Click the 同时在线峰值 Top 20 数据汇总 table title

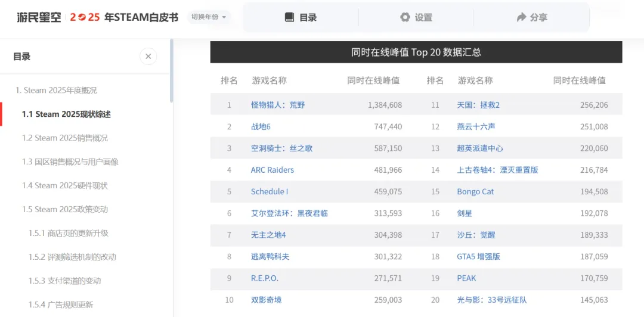pos(416,52)
